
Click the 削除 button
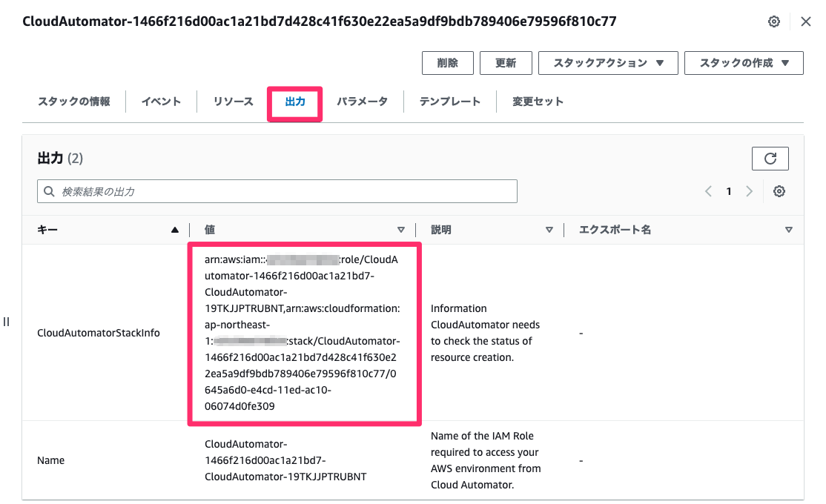[x=448, y=63]
